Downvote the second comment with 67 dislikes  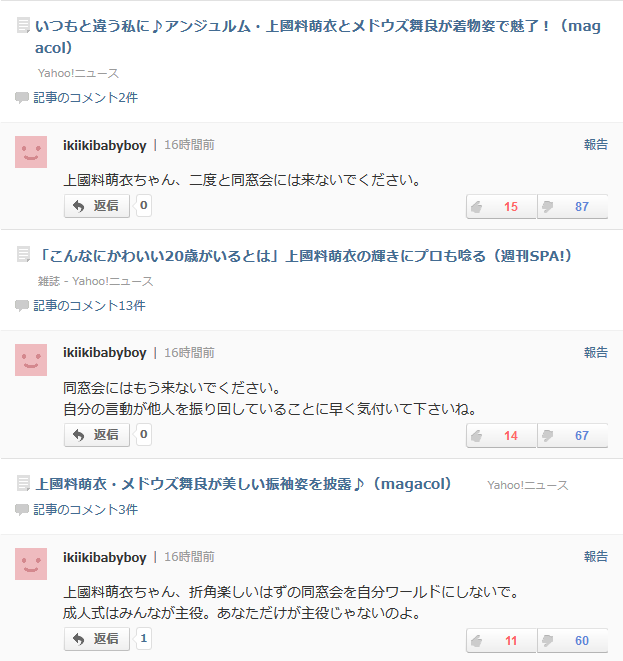pyautogui.click(x=572, y=436)
